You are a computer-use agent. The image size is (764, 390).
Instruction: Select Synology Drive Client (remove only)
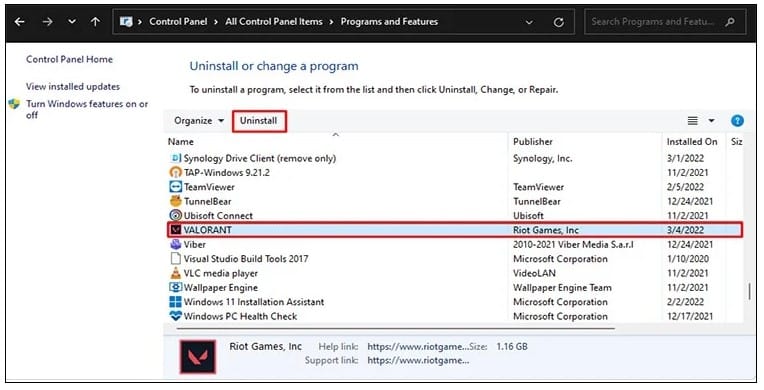260,158
